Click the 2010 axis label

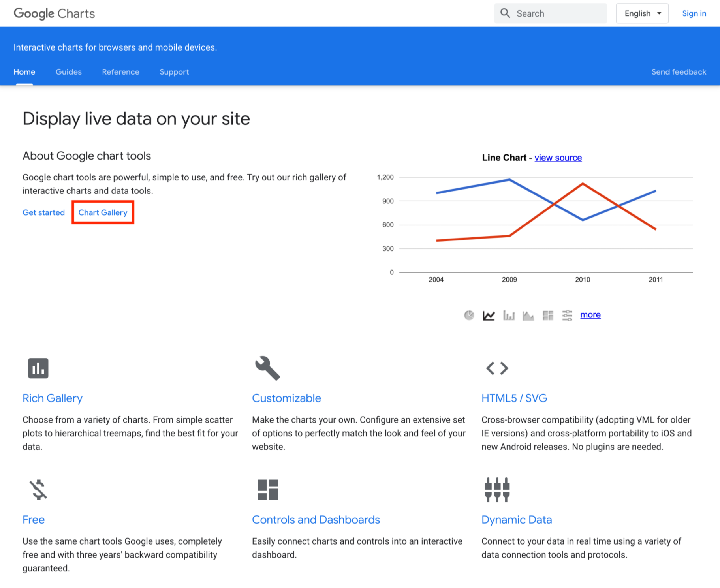583,280
